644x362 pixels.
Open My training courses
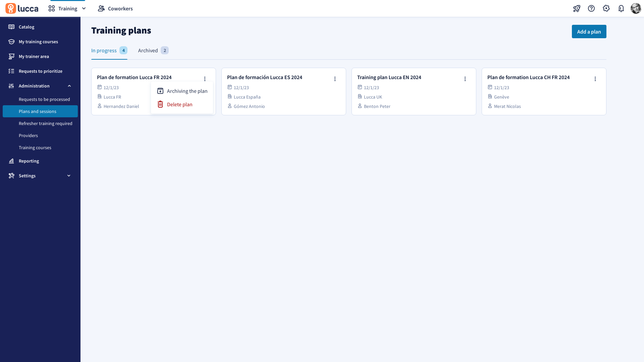(40, 42)
